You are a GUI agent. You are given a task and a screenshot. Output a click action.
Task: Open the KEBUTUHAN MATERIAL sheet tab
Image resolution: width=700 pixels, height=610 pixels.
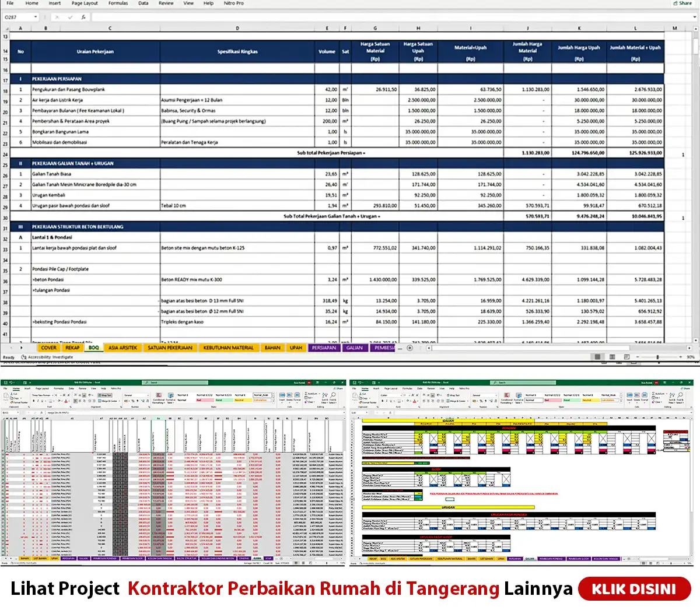pyautogui.click(x=229, y=348)
